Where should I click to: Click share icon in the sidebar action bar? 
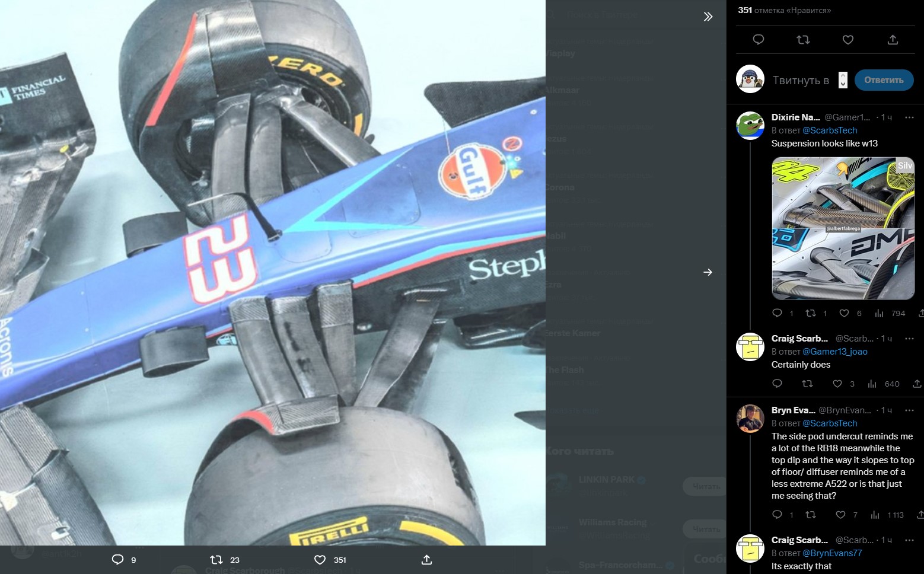coord(893,40)
